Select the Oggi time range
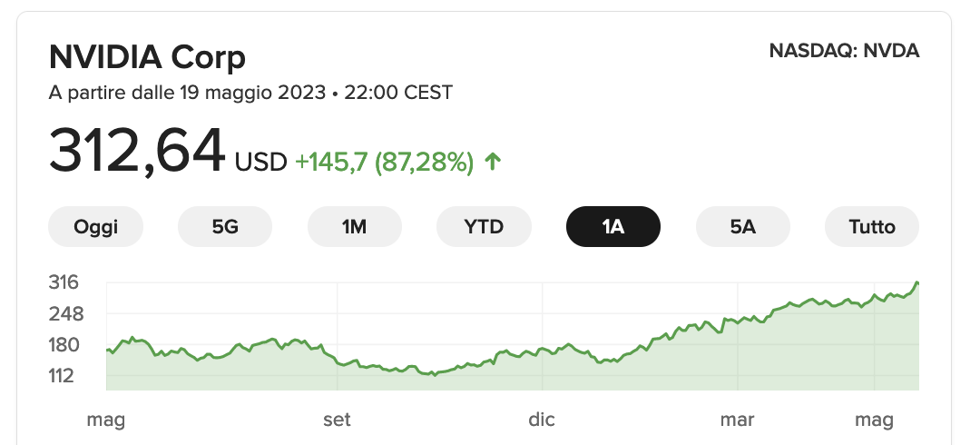This screenshot has height=445, width=980. (95, 226)
